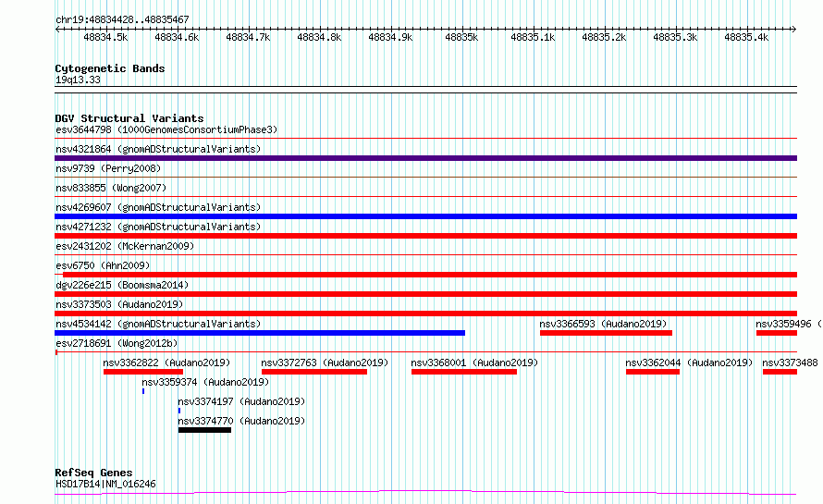This screenshot has height=504, width=823.
Task: Click the HSD17B14|NM_016246 gene label
Action: 105,484
